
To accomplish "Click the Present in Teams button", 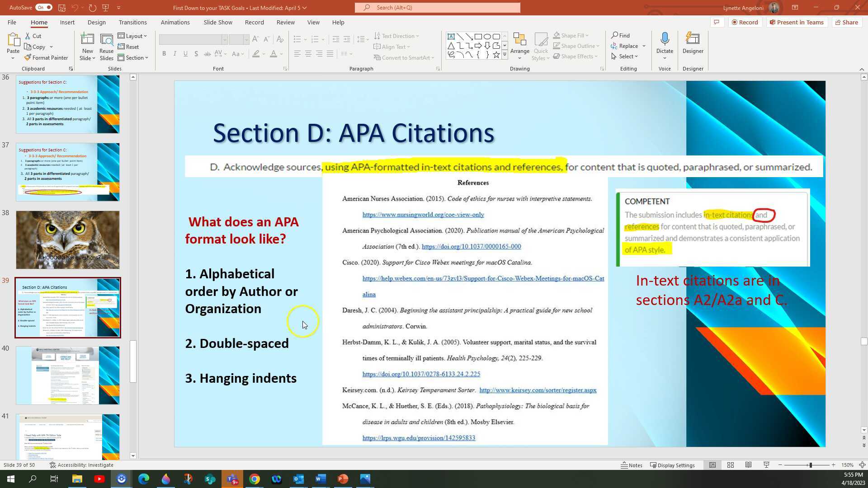I will click(x=797, y=22).
